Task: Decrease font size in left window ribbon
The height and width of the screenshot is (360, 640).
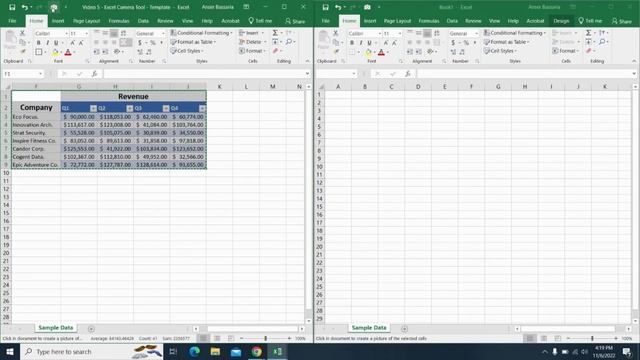Action: pos(81,42)
